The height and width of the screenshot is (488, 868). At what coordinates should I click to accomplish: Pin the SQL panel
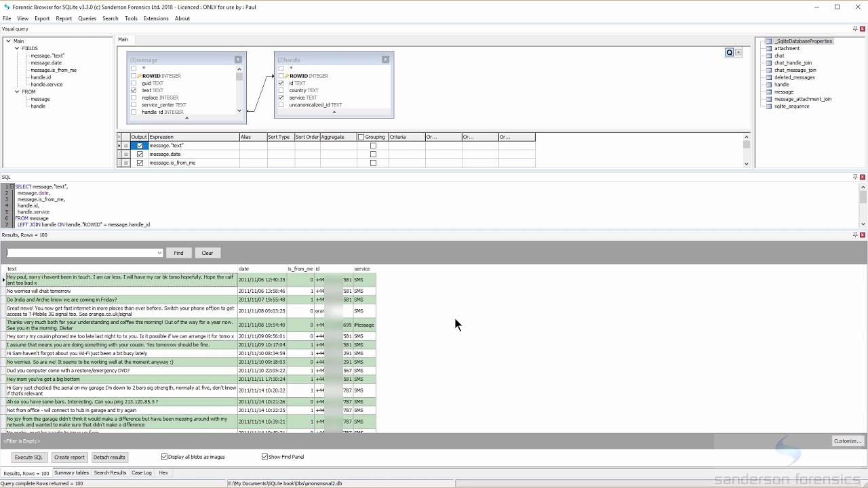tap(855, 177)
